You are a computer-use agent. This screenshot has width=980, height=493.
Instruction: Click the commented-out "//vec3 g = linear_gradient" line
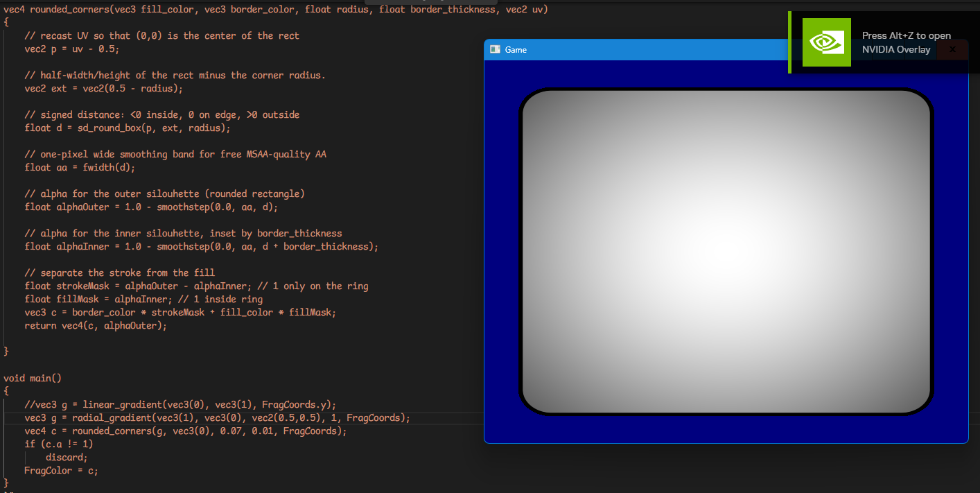click(180, 404)
